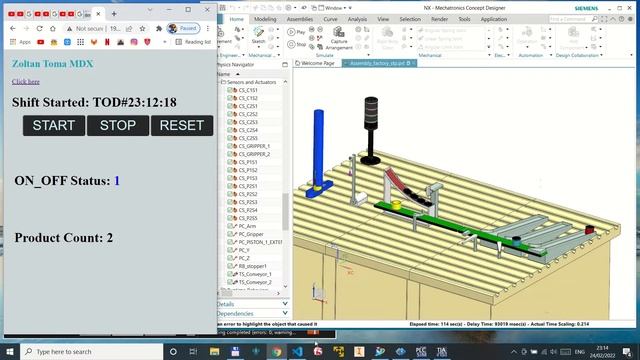Screen dimensions: 640x360
Task: Toggle the CS_P2S4 checkbox
Action: click(230, 210)
